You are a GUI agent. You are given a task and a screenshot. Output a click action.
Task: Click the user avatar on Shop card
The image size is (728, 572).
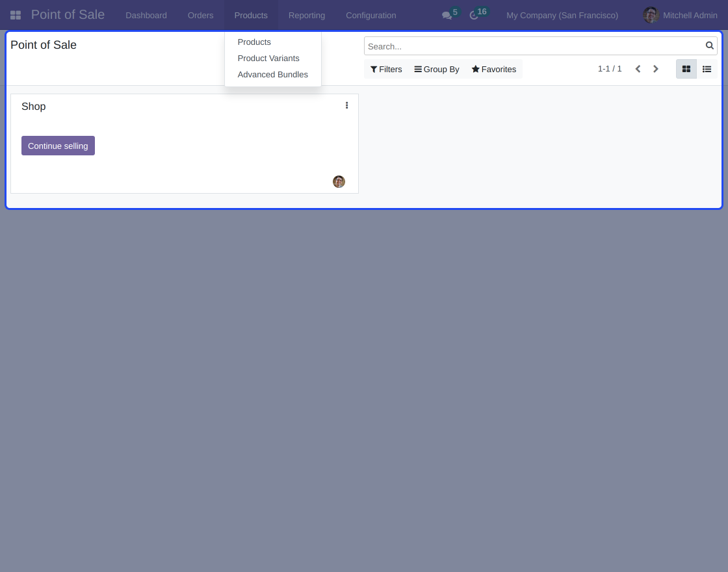point(339,181)
